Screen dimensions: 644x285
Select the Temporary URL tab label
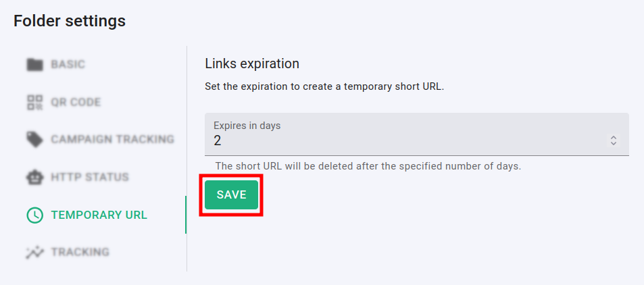coord(99,215)
